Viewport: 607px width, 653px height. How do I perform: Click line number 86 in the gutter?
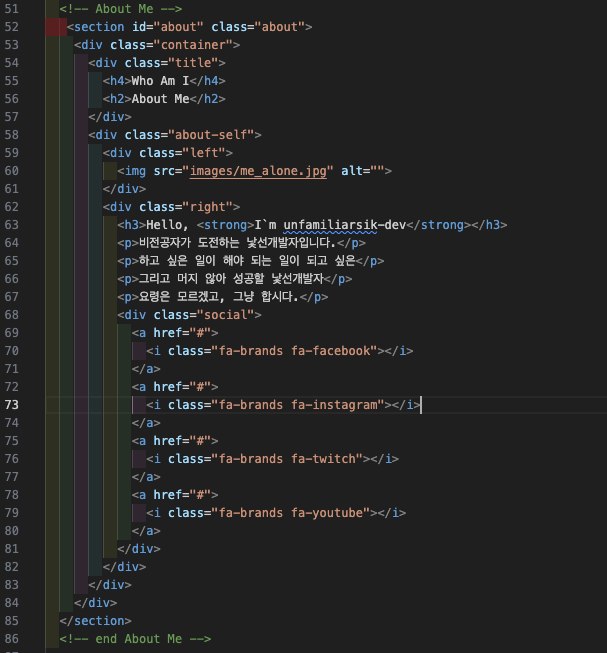click(12, 639)
